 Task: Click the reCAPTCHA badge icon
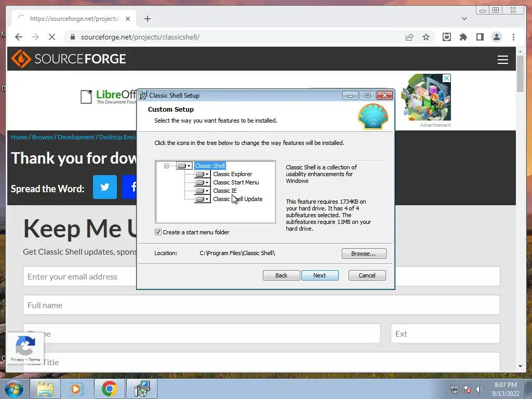click(x=25, y=345)
